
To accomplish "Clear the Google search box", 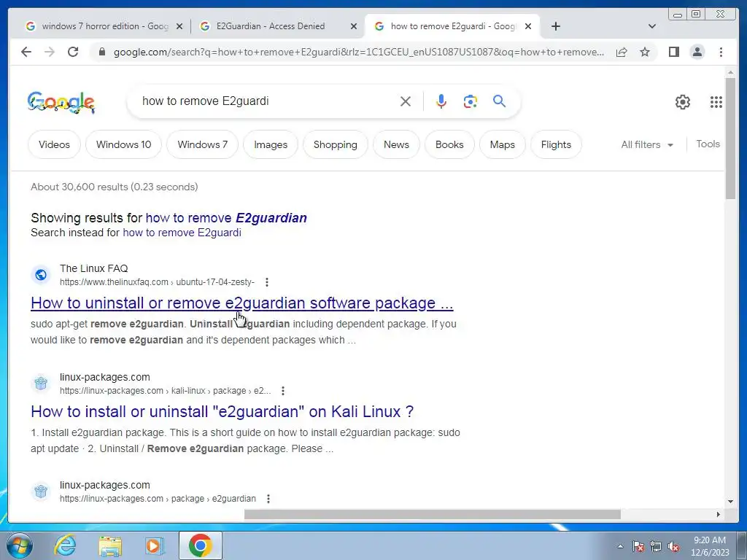I will pos(406,101).
